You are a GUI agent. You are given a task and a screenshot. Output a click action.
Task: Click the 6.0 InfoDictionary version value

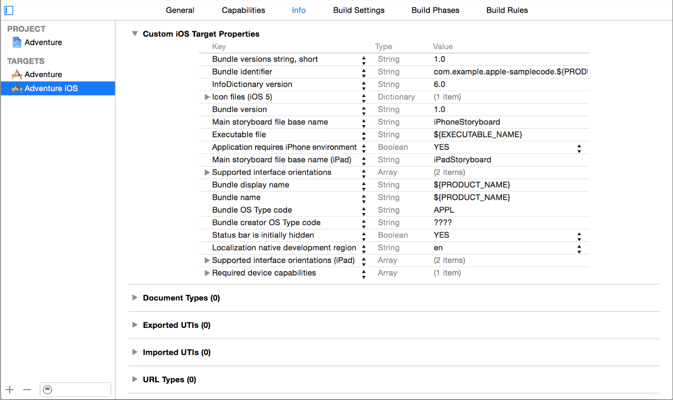pyautogui.click(x=439, y=84)
